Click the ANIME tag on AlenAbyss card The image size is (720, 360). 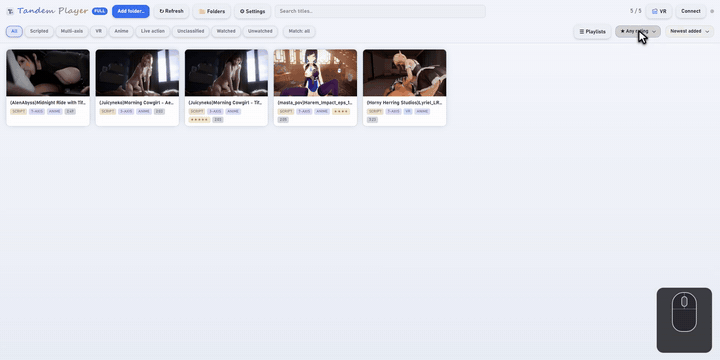[x=55, y=112]
